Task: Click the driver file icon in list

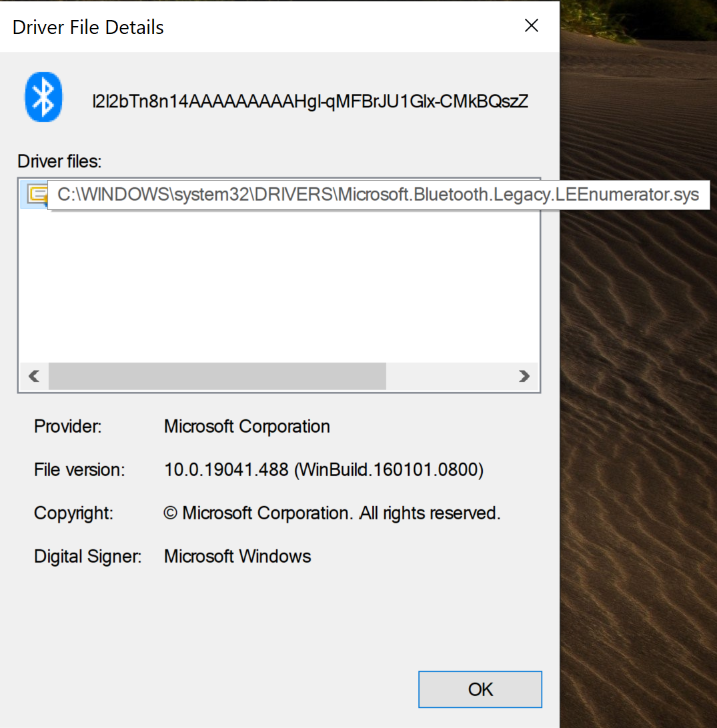Action: (37, 194)
